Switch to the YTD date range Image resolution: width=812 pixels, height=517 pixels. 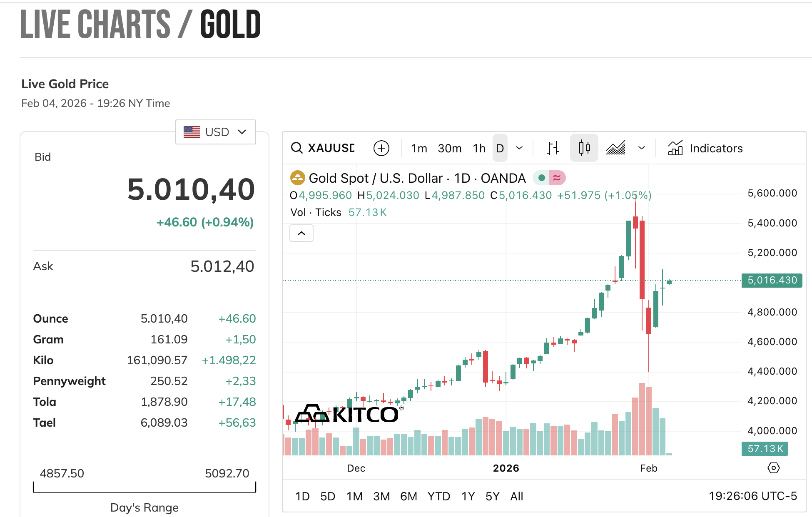click(438, 496)
